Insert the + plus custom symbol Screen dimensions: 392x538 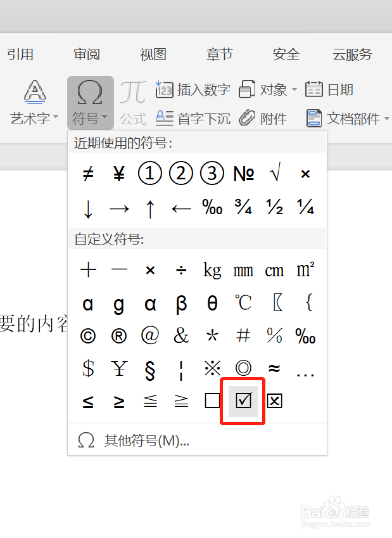[x=88, y=270]
